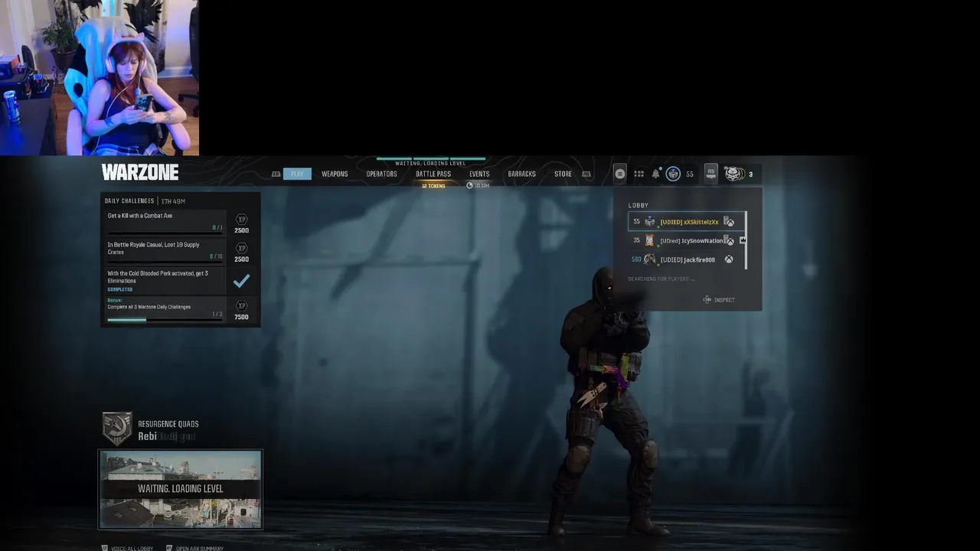Open the WEAPONS tab
Screen dimensions: 980x551
335,174
